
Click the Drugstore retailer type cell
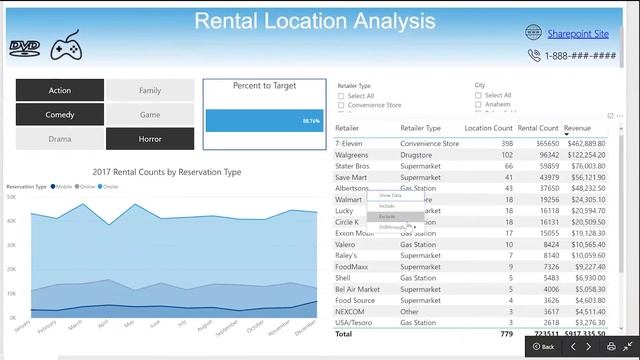[416, 155]
